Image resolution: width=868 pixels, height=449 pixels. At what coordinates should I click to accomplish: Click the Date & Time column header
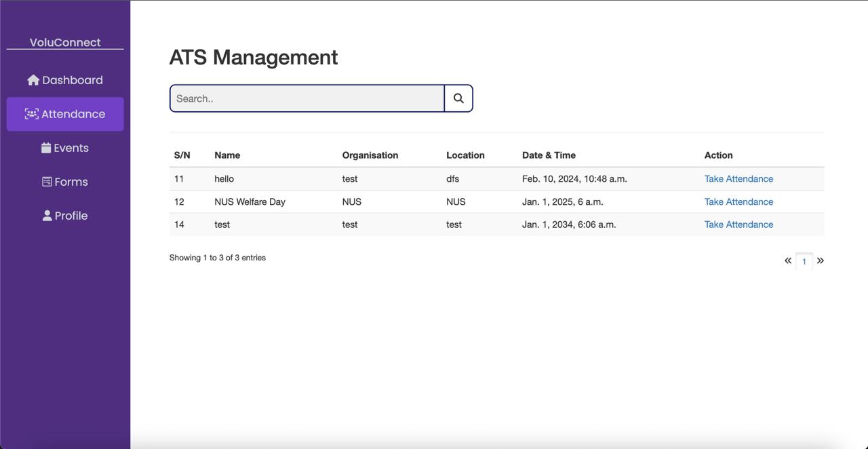549,155
